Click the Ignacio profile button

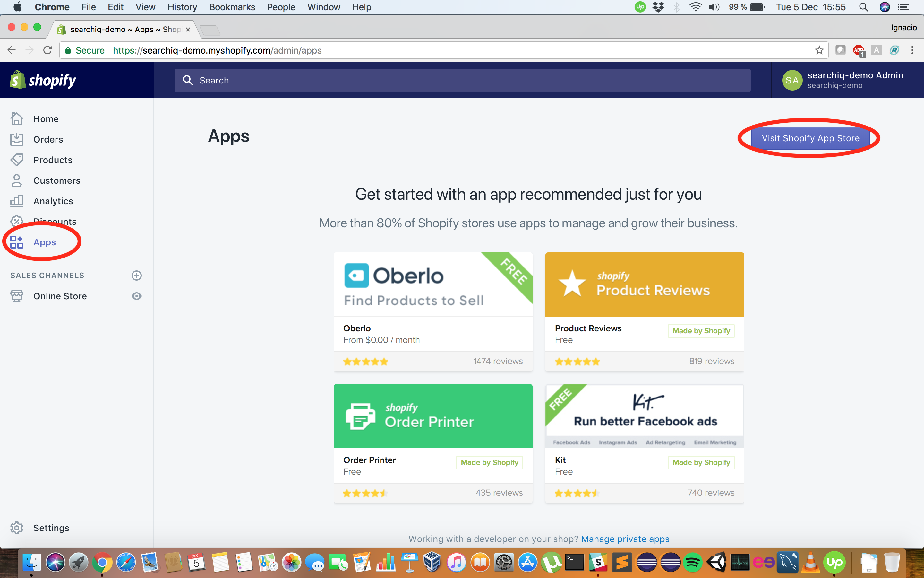point(904,28)
